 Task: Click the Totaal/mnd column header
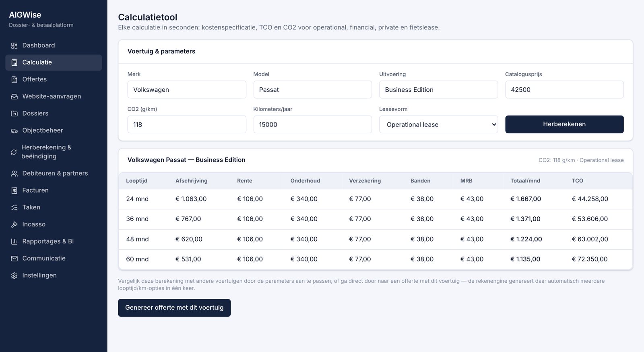point(525,181)
